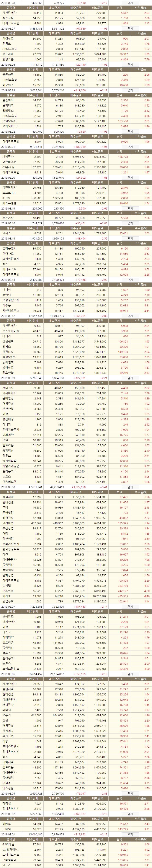Click the 푸른기술 stock name

click(x=8, y=218)
